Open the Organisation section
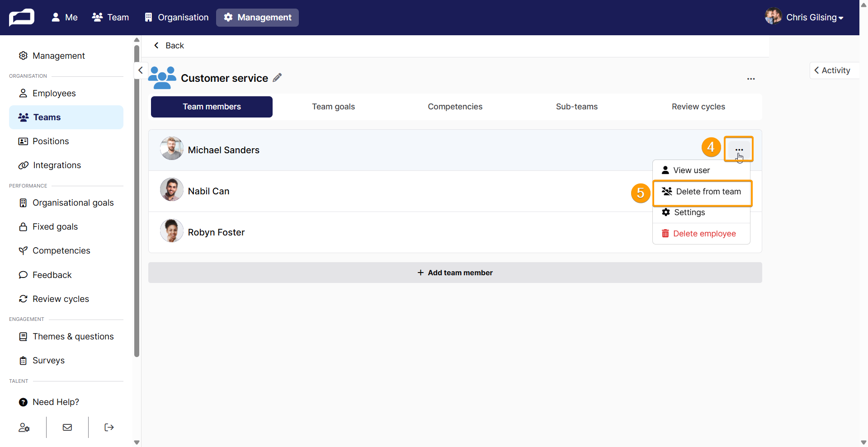868x447 pixels. click(176, 18)
